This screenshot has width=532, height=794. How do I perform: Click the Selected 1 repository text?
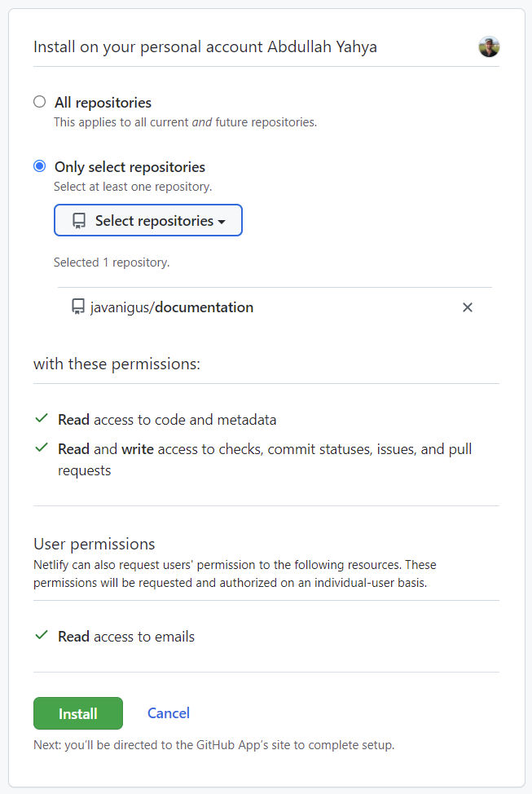point(112,262)
